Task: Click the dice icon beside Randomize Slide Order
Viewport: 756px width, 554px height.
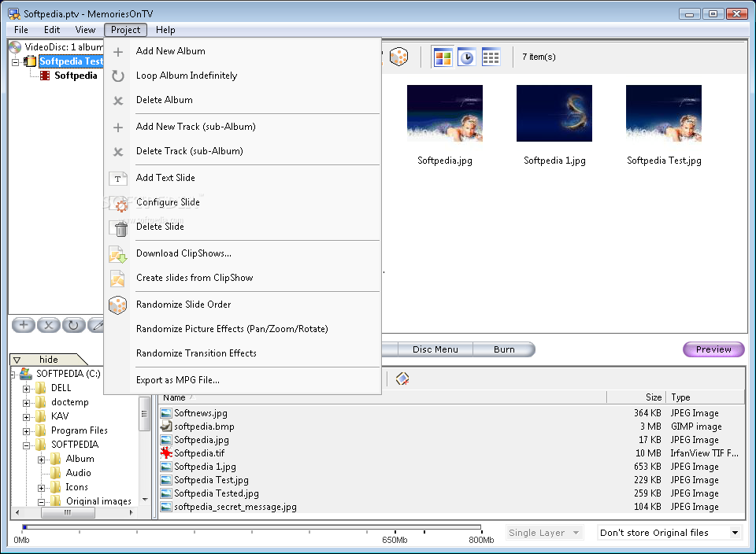Action: (x=117, y=305)
